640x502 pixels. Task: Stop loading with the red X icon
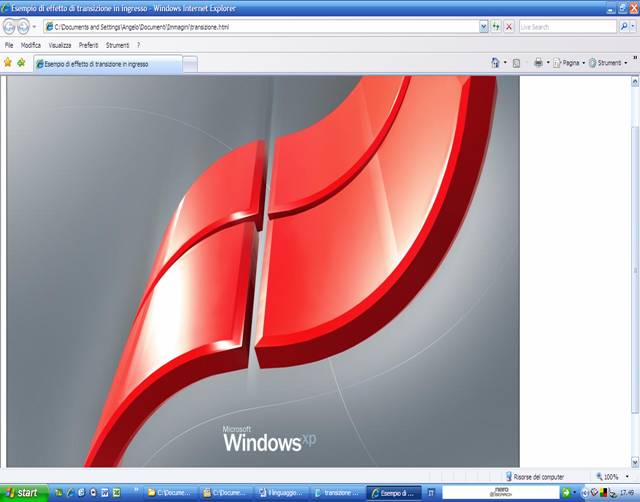509,27
